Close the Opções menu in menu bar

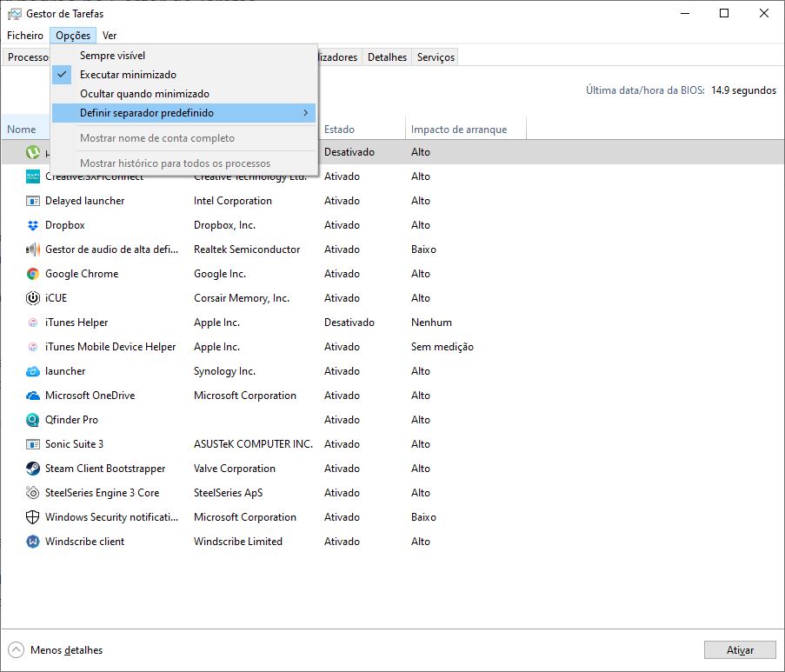coord(73,36)
